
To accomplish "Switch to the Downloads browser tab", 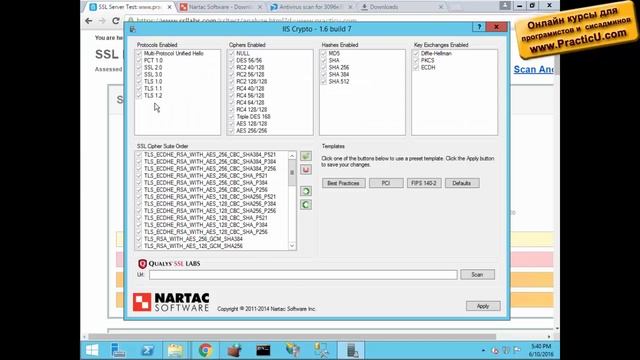I will click(x=401, y=7).
